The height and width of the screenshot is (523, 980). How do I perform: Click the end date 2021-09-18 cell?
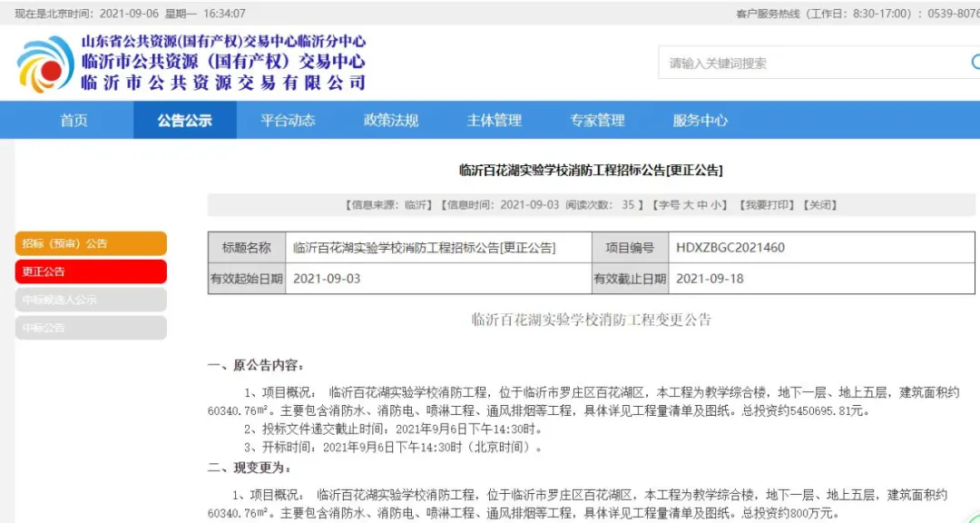point(821,279)
